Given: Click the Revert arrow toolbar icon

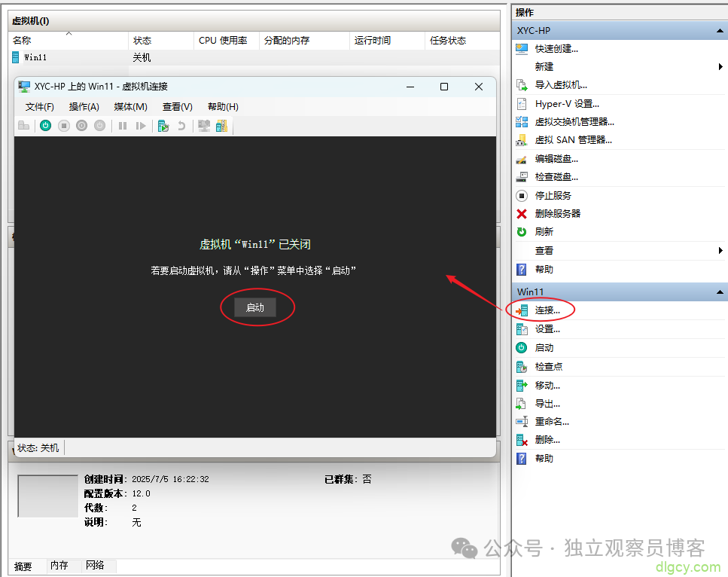Looking at the screenshot, I should (x=181, y=125).
